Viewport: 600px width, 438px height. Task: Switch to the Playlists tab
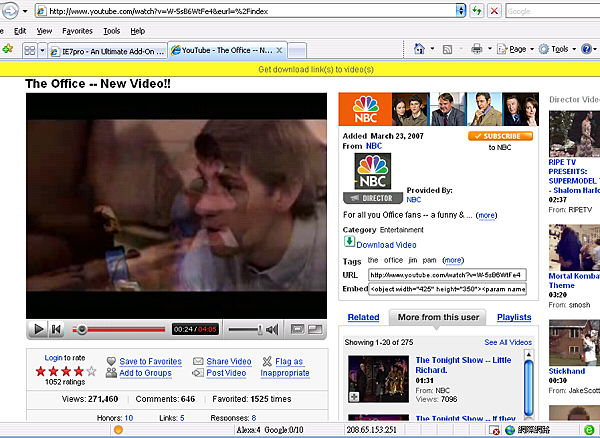514,317
